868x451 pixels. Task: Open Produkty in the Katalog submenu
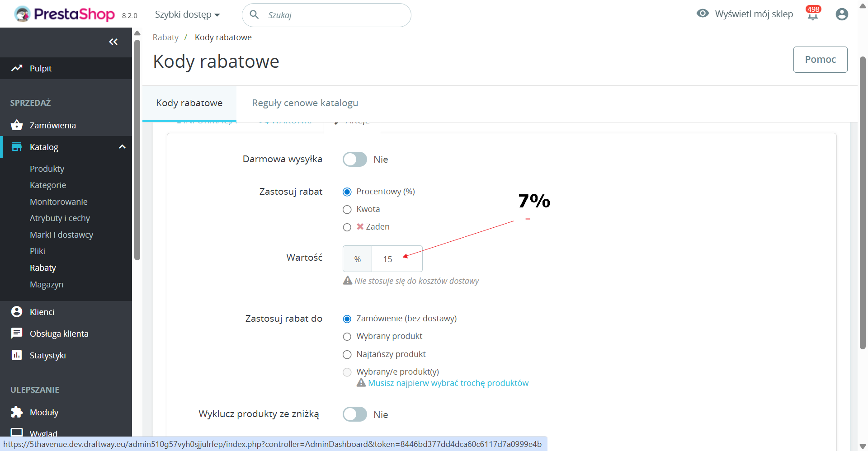coord(47,169)
